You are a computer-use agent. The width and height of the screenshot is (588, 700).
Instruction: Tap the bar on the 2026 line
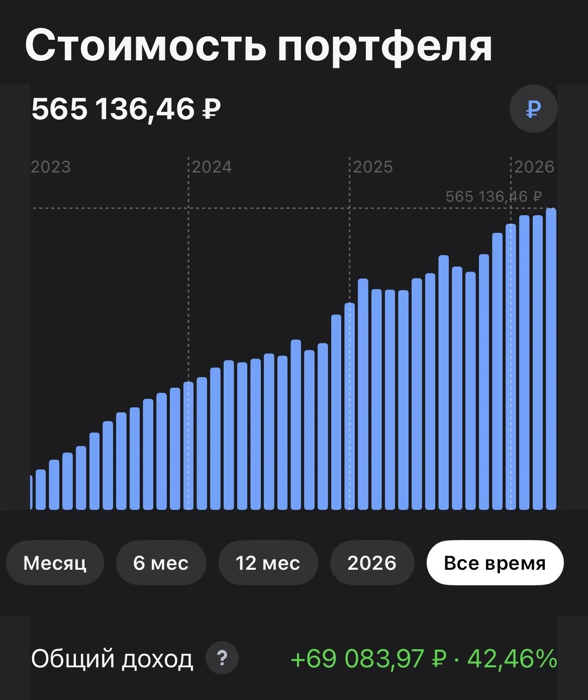(511, 367)
